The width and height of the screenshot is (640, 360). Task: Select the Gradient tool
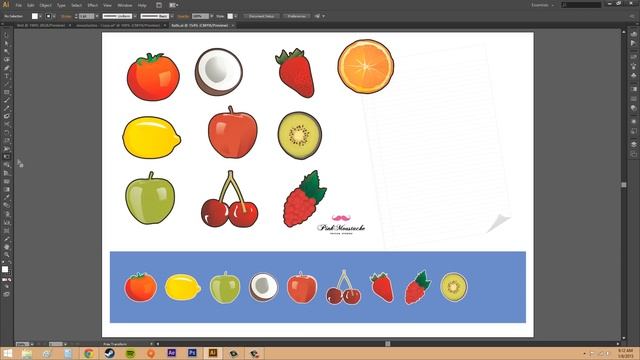pyautogui.click(x=6, y=189)
